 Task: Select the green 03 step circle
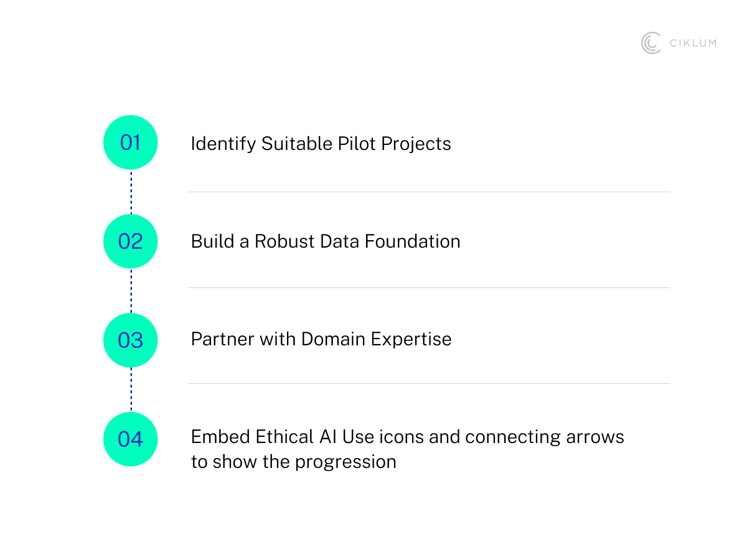[x=130, y=340]
